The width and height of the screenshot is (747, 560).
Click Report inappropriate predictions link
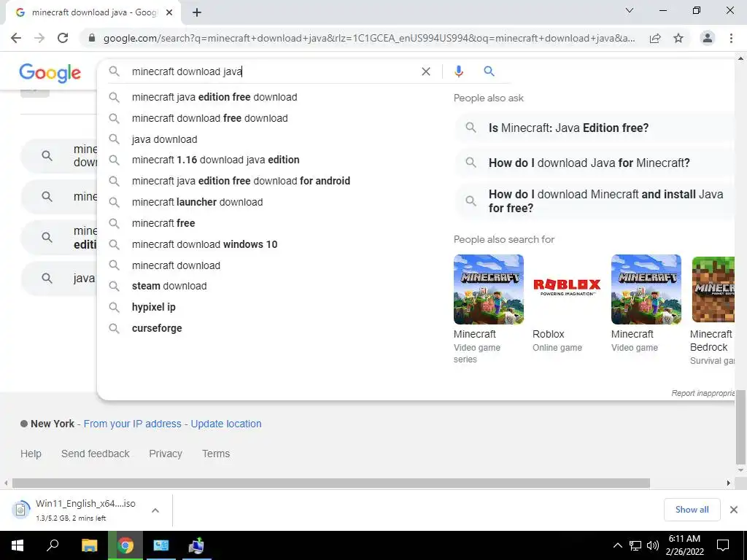[703, 393]
